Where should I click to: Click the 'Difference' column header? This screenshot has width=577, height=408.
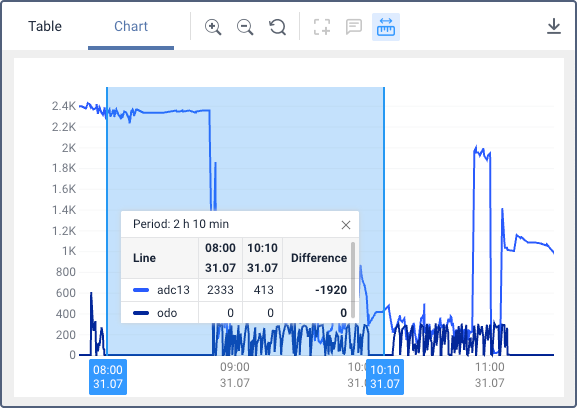pyautogui.click(x=319, y=258)
